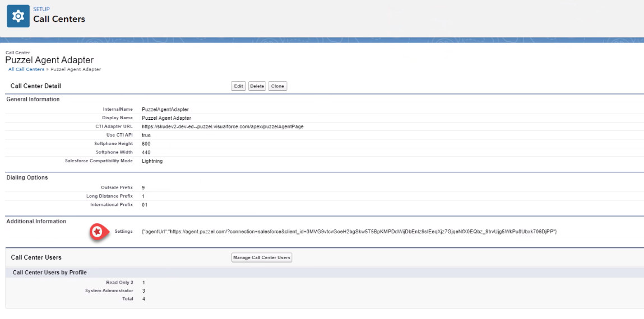Click the General Information section header
This screenshot has width=644, height=319.
(x=33, y=99)
